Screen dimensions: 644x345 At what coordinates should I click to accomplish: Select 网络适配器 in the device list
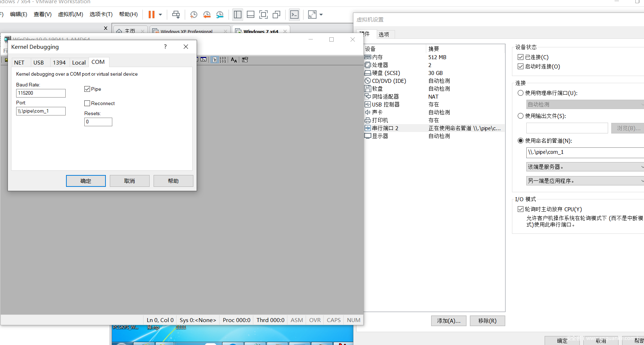(x=385, y=96)
